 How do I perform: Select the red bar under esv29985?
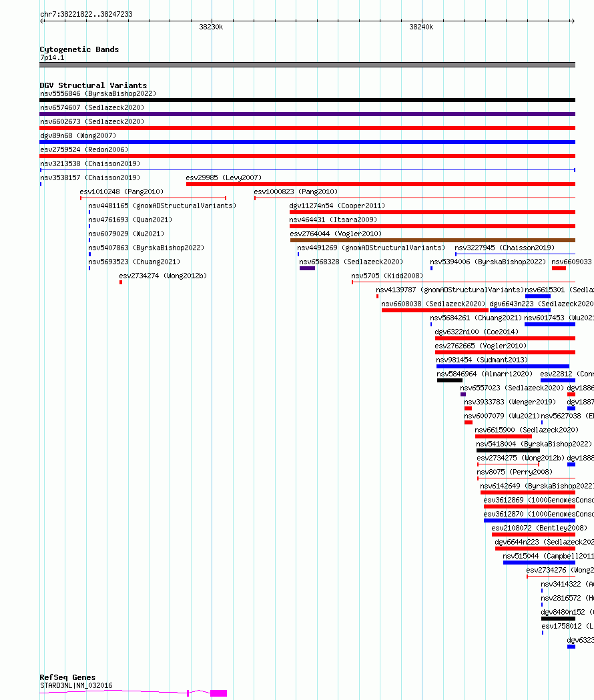[380, 184]
